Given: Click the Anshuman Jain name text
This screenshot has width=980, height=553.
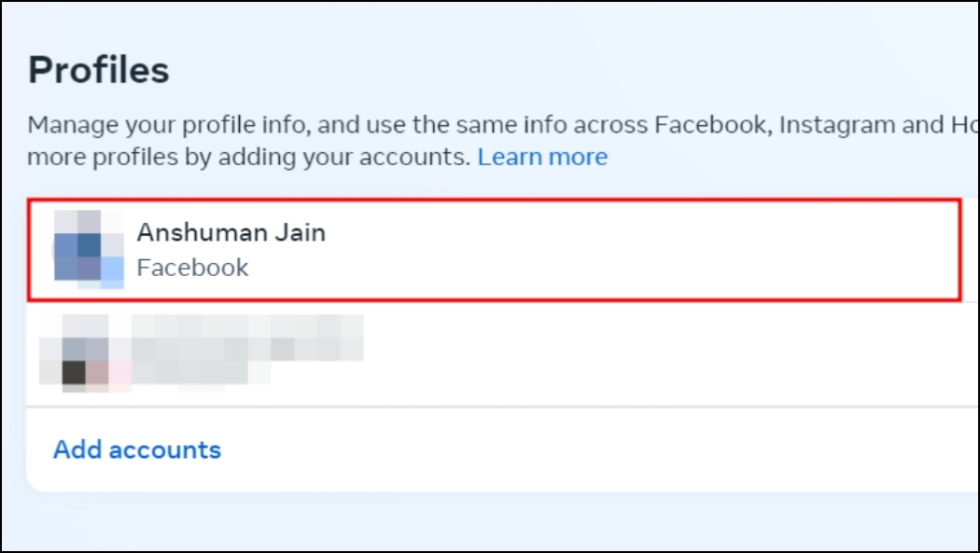Looking at the screenshot, I should click(231, 232).
